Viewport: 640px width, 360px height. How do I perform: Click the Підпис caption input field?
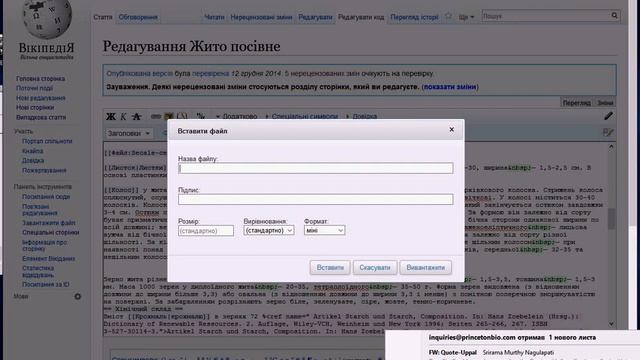point(316,199)
